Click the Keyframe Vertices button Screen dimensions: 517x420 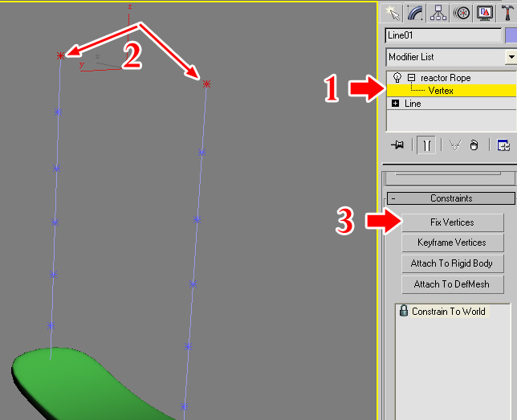click(453, 243)
